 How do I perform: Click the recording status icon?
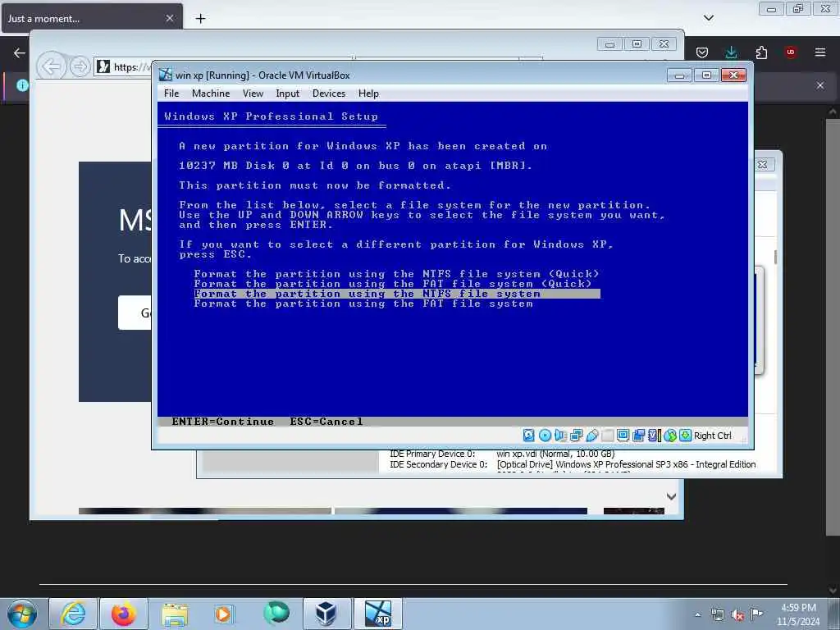638,436
